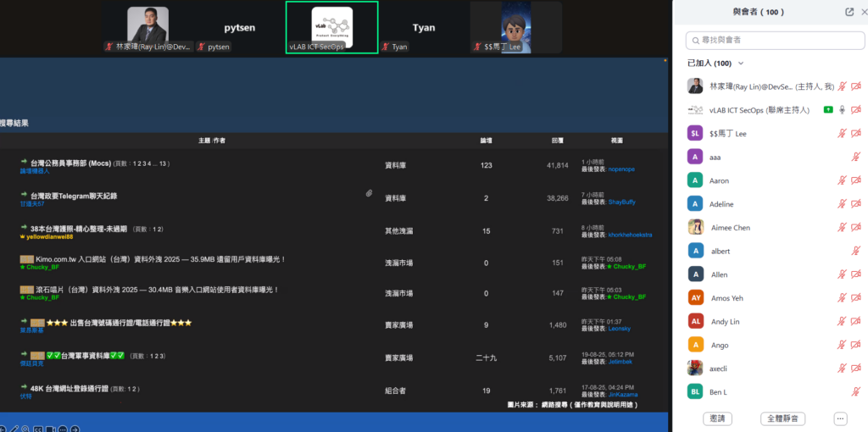
Task: Select the 回覆 column header
Action: coord(557,140)
